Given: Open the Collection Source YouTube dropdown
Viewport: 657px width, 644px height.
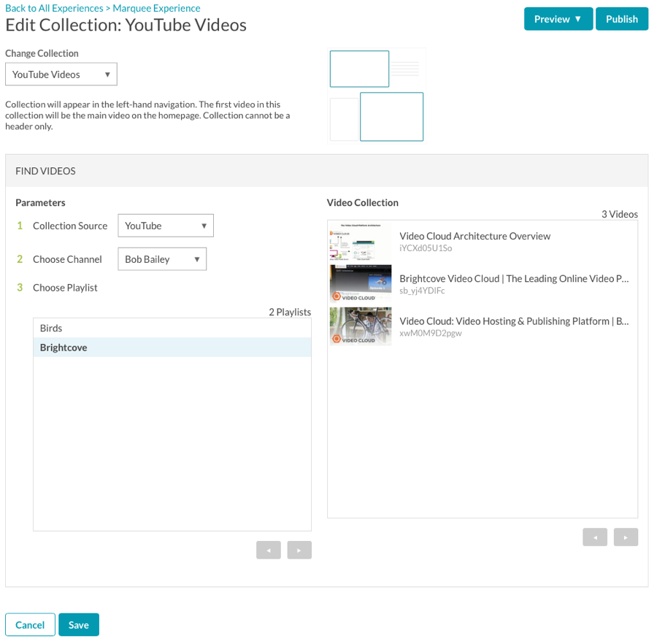Looking at the screenshot, I should coord(166,226).
